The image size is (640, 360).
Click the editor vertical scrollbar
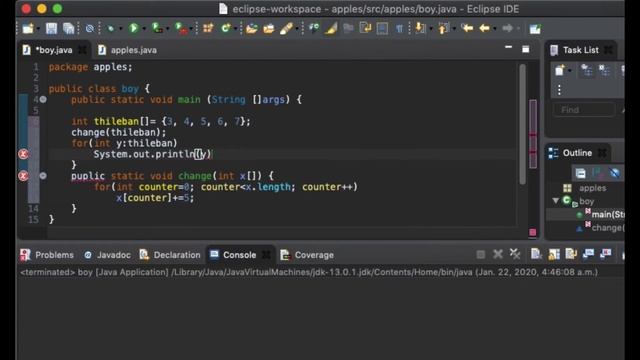[522, 124]
